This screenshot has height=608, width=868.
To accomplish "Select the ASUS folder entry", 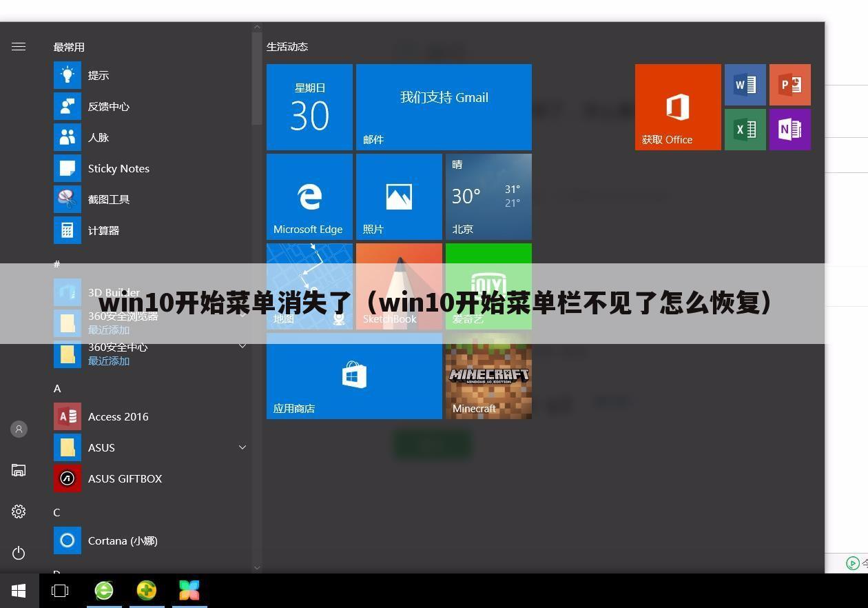I will pos(150,447).
